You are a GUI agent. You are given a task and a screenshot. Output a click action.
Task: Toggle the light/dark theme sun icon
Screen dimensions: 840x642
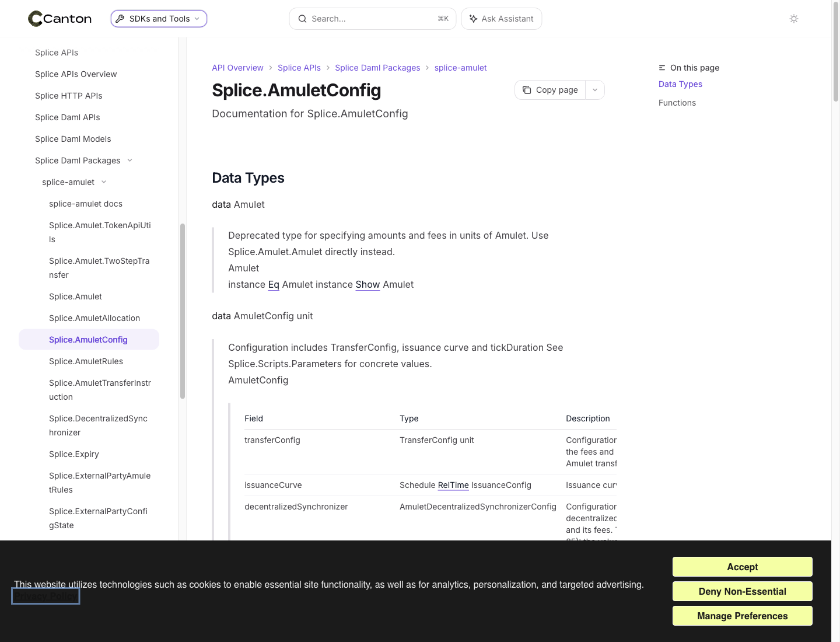794,19
